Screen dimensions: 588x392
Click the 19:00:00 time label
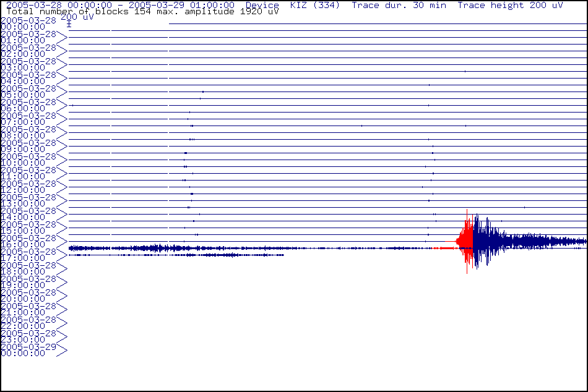(x=23, y=285)
